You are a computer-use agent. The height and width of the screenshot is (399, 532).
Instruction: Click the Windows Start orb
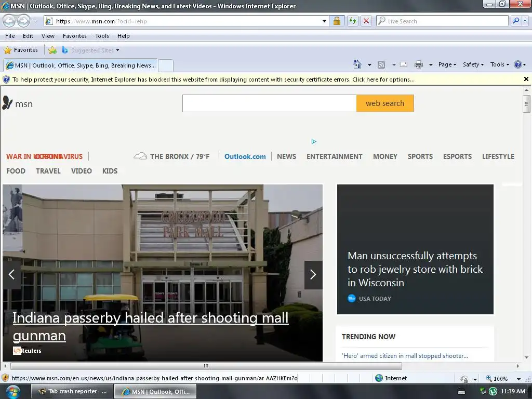[13, 392]
